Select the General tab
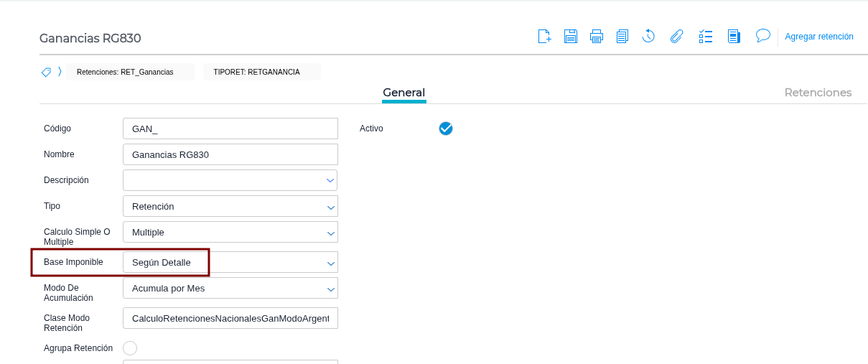 pyautogui.click(x=403, y=93)
